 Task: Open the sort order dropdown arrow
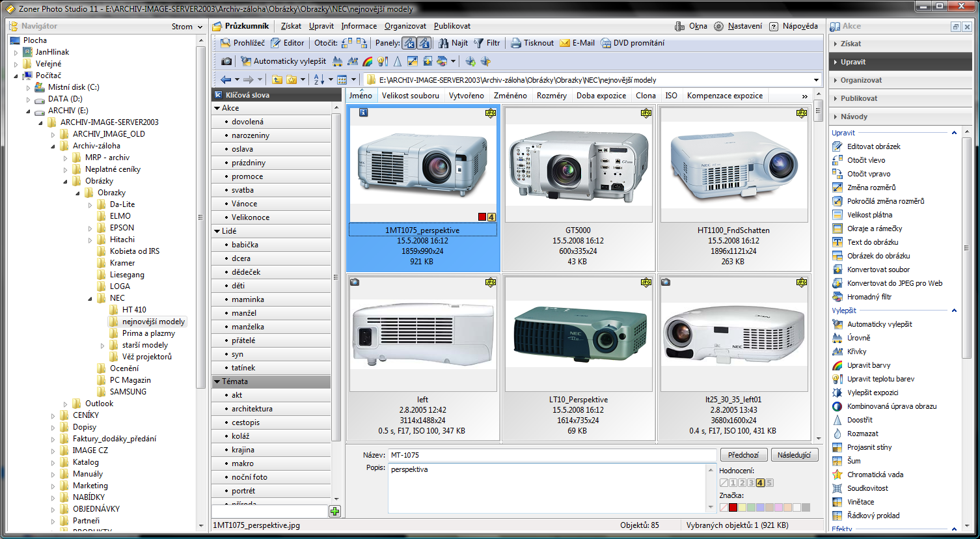click(x=331, y=80)
